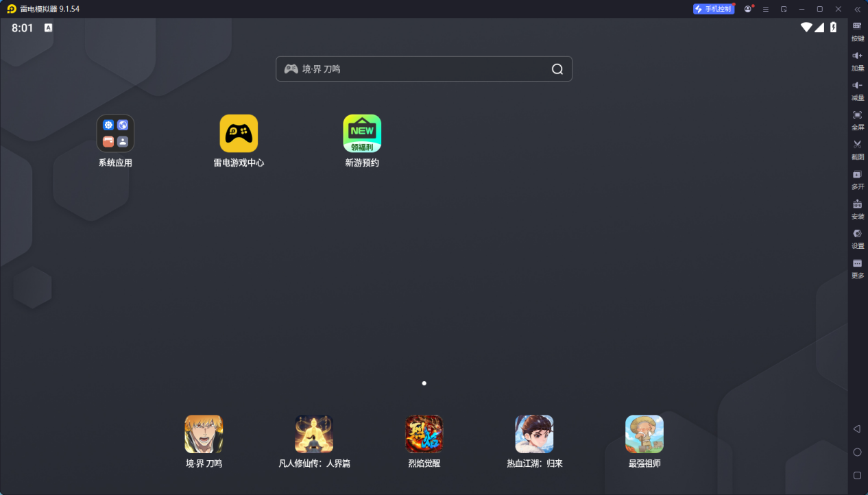
Task: Click the 8:01 clock
Action: [23, 28]
